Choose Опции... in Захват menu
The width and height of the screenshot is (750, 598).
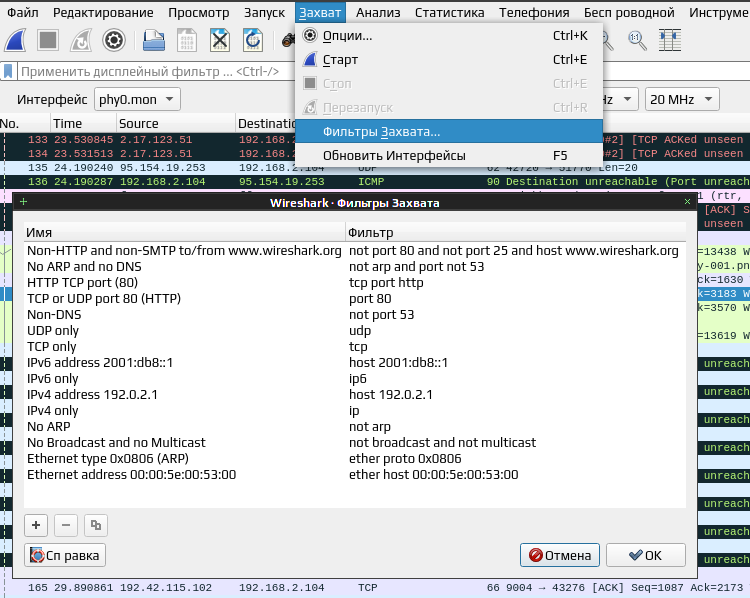tap(449, 35)
